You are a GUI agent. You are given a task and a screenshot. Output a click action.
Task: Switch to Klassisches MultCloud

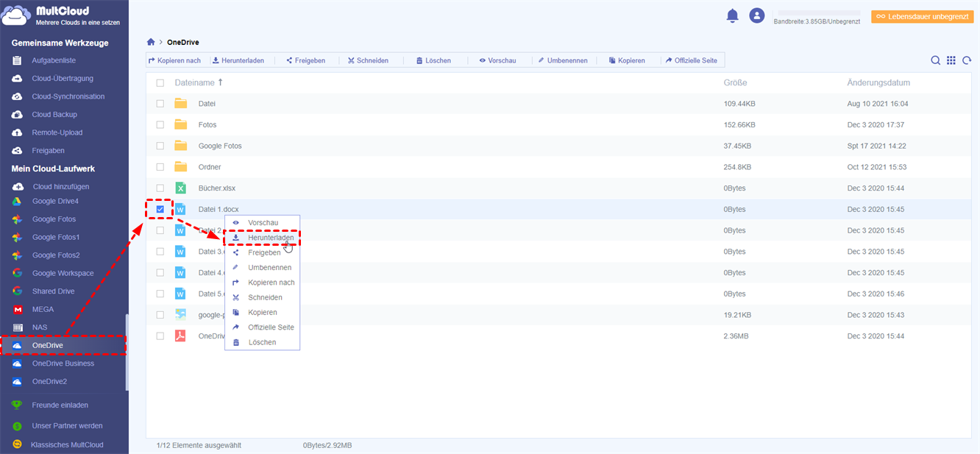[x=67, y=444]
